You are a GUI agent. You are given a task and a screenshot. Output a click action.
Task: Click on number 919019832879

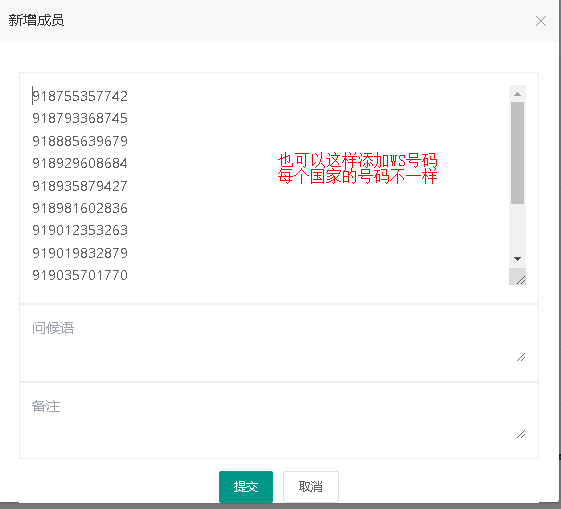(x=80, y=253)
